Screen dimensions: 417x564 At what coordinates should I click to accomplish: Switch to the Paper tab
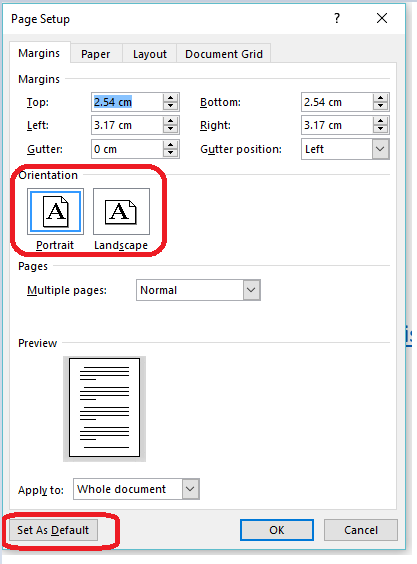[x=96, y=54]
